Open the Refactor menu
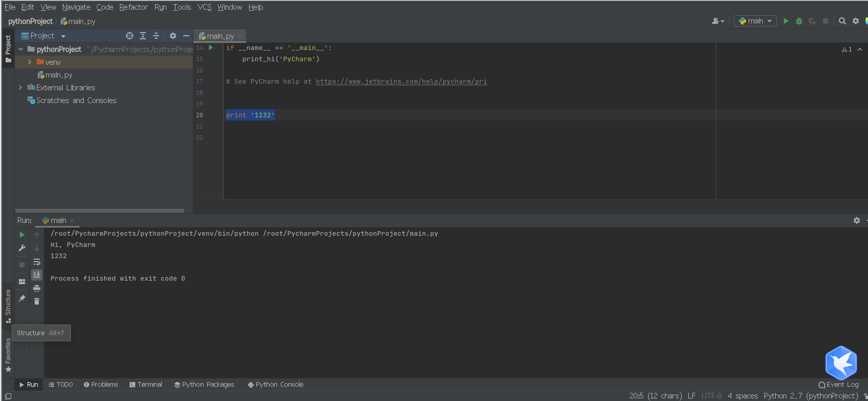The height and width of the screenshot is (401, 868). point(133,7)
